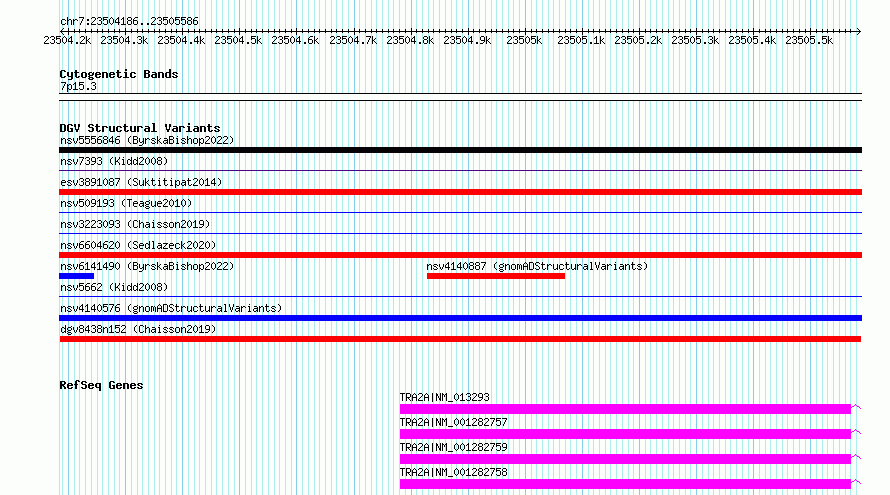Image resolution: width=890 pixels, height=495 pixels.
Task: Click the magenta NM_001282759 exon bar
Action: click(x=625, y=459)
